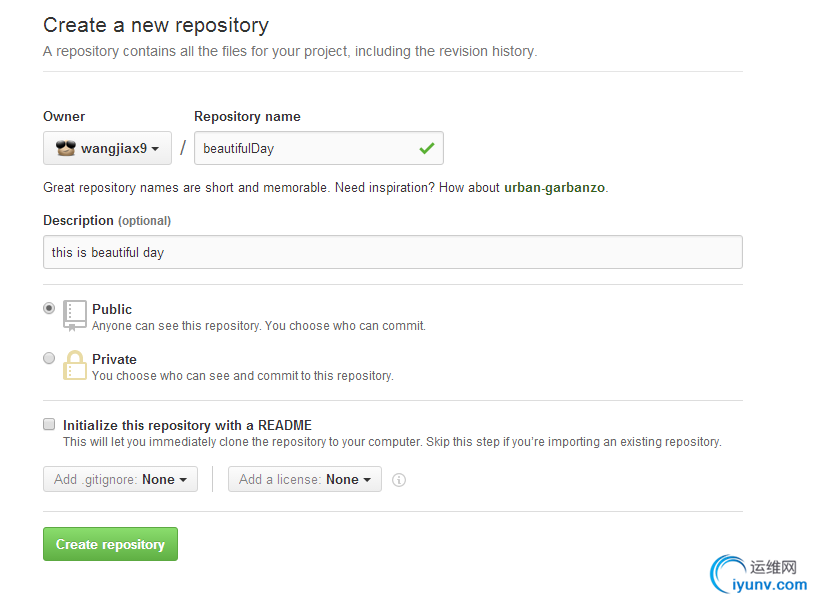Select the Public radio button
The width and height of the screenshot is (813, 601).
click(49, 309)
